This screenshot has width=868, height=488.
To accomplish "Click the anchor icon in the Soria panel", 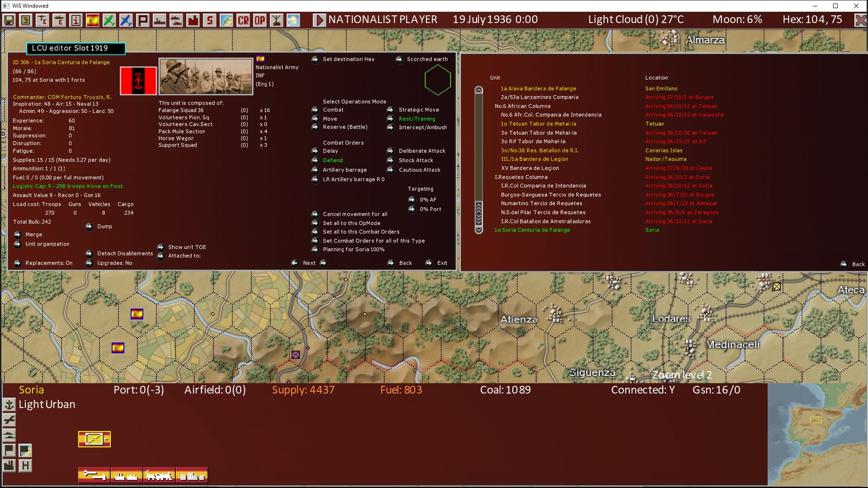I will coord(9,405).
